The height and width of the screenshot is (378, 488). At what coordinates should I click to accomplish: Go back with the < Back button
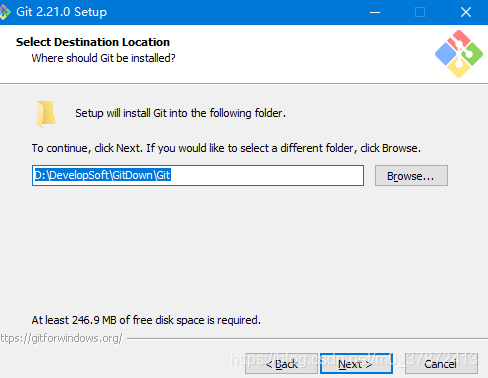click(281, 364)
